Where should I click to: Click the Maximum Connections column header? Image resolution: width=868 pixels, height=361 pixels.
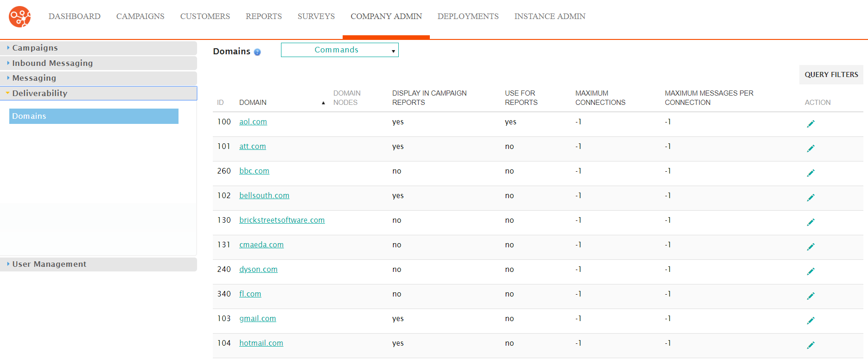[600, 98]
